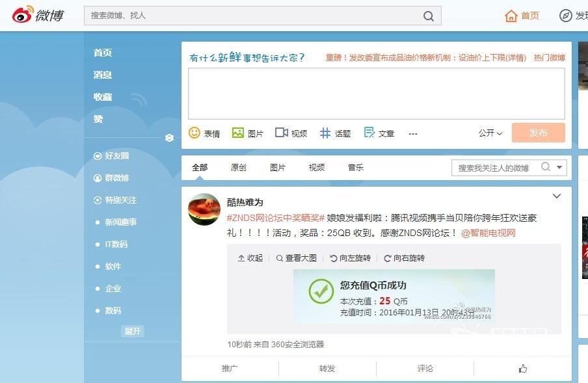
Task: Open the 发改委 oil price headline link
Action: click(x=425, y=58)
